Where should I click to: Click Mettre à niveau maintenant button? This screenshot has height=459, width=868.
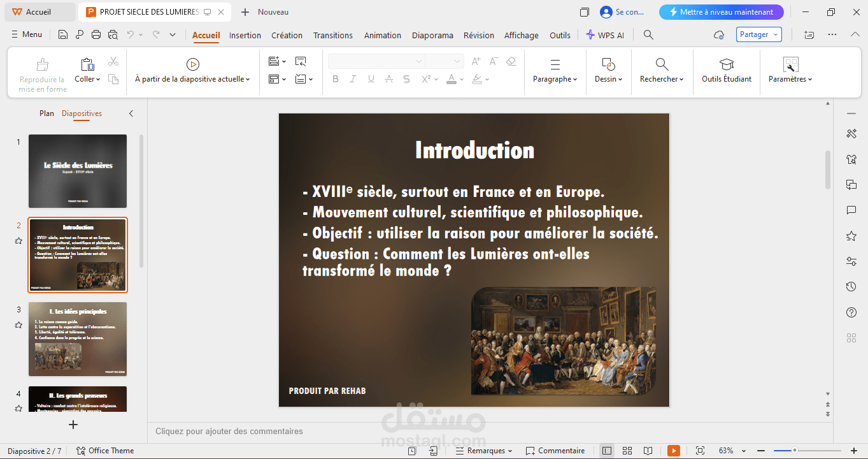click(721, 12)
